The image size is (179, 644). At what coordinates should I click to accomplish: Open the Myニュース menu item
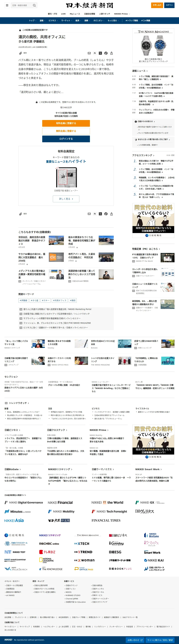pos(75,14)
